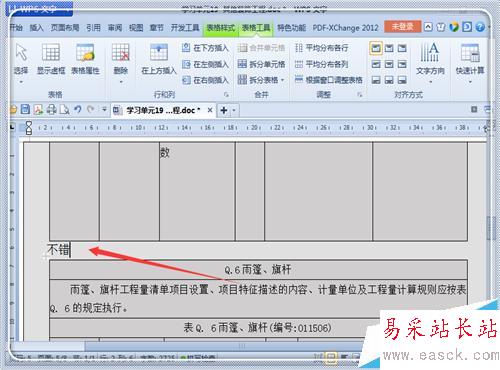The image size is (500, 370).
Task: Click the export to PDF icon
Action: pos(38,109)
